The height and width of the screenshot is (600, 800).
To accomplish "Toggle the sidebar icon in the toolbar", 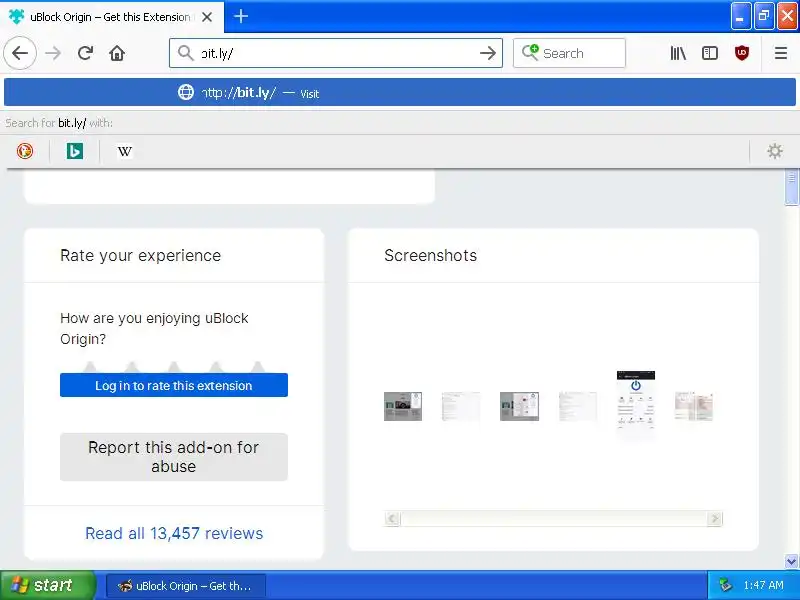I will [x=710, y=53].
